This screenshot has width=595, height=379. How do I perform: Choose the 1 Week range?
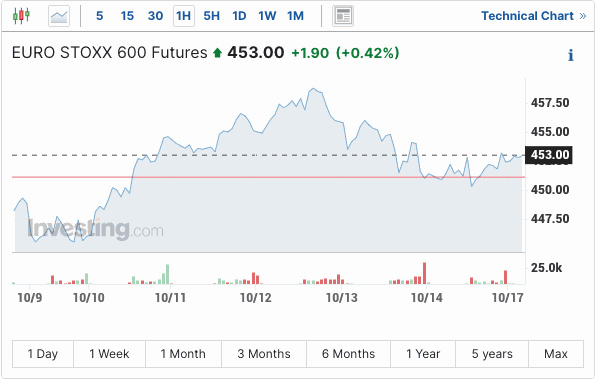(109, 354)
